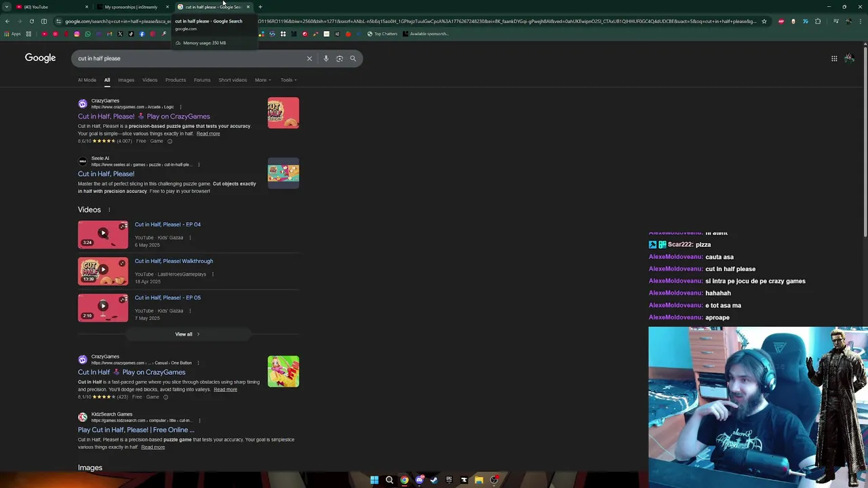Open the AdBlock Plus extension
This screenshot has width=868, height=488.
[781, 21]
